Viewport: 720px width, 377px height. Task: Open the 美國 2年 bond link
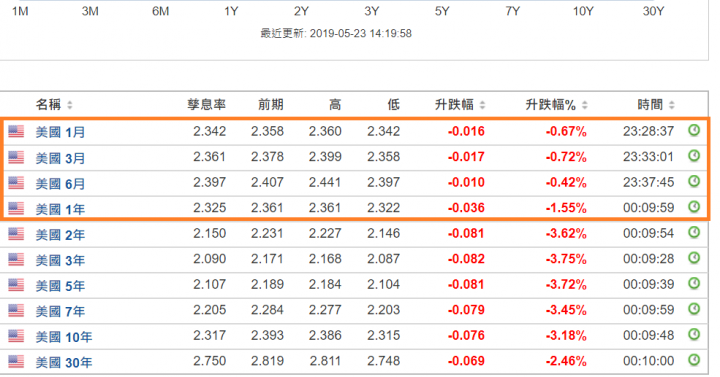coord(60,235)
